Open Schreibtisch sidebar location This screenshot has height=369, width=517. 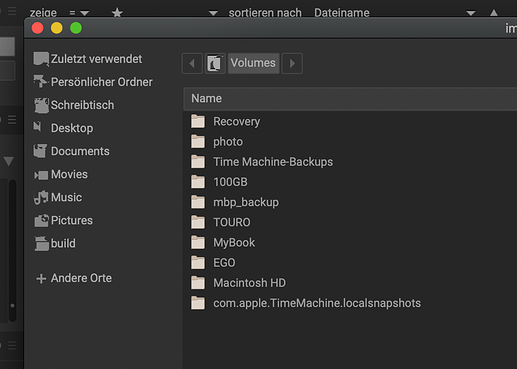pyautogui.click(x=74, y=105)
